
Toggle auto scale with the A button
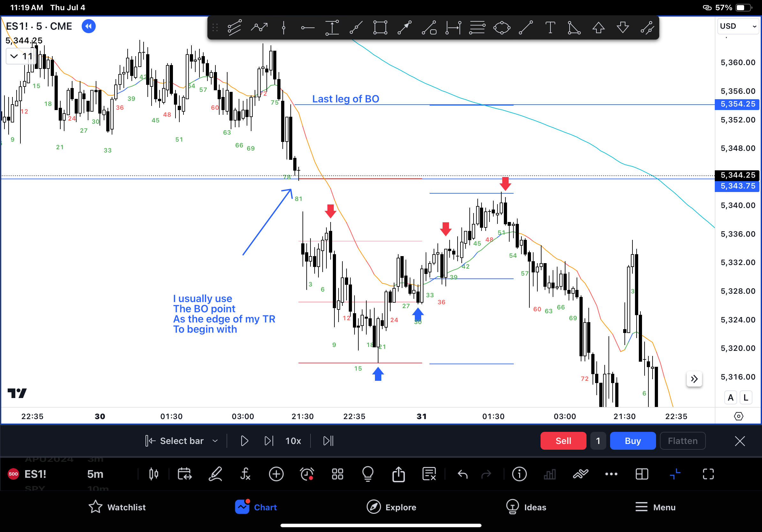point(730,397)
